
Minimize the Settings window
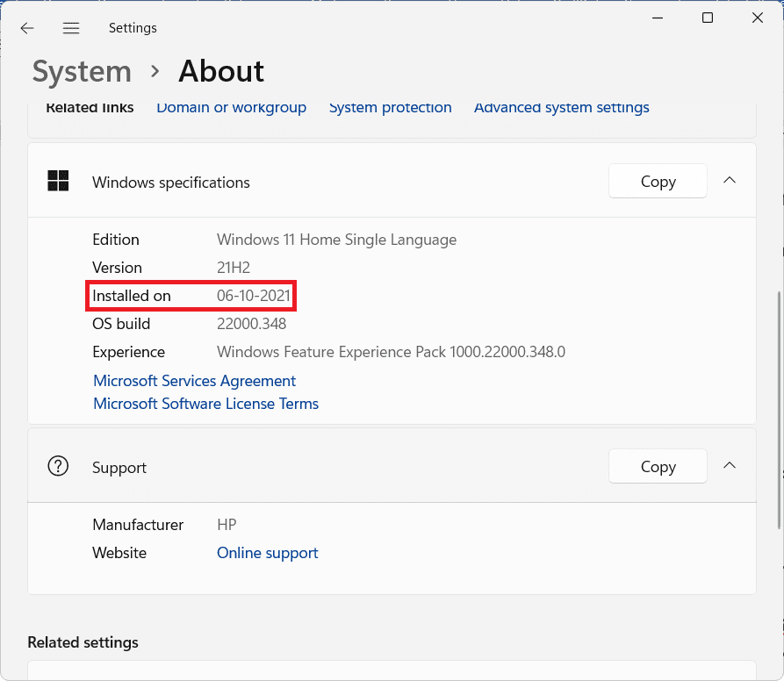(x=658, y=18)
